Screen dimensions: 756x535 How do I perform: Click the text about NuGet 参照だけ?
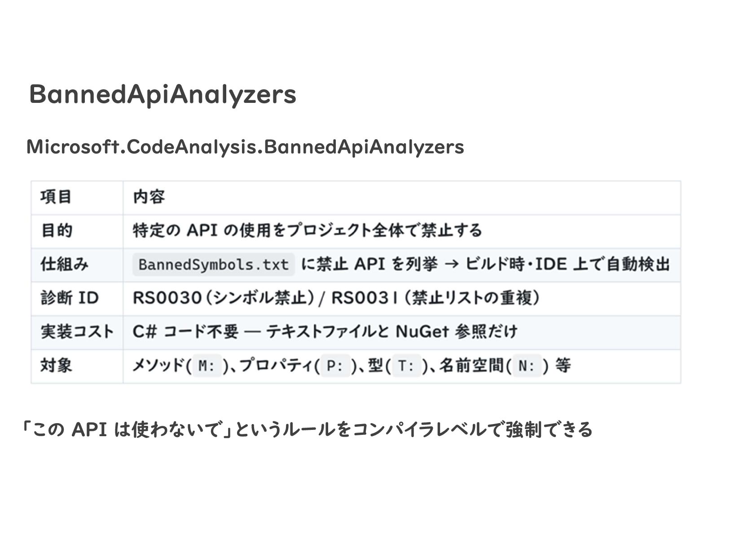[457, 332]
